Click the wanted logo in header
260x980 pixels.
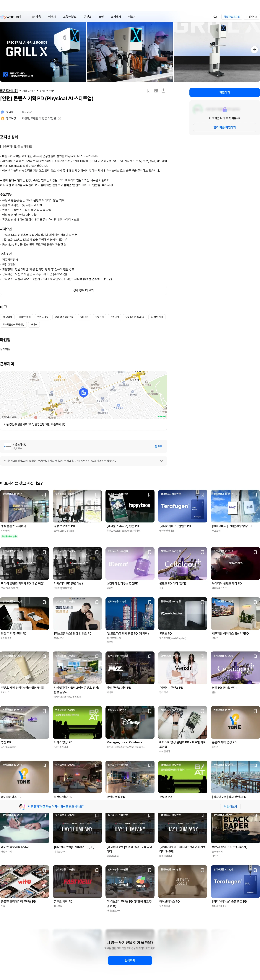click(x=11, y=17)
